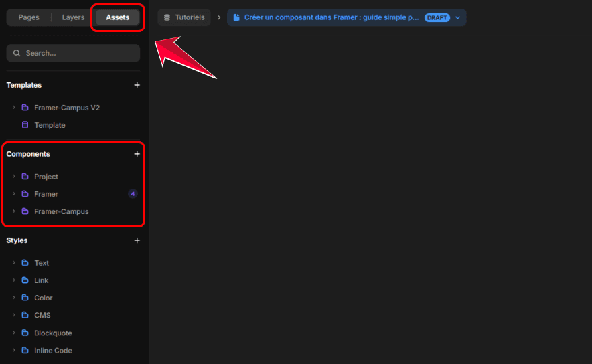Click the Framer folder count badge 4
This screenshot has width=592, height=364.
[133, 194]
